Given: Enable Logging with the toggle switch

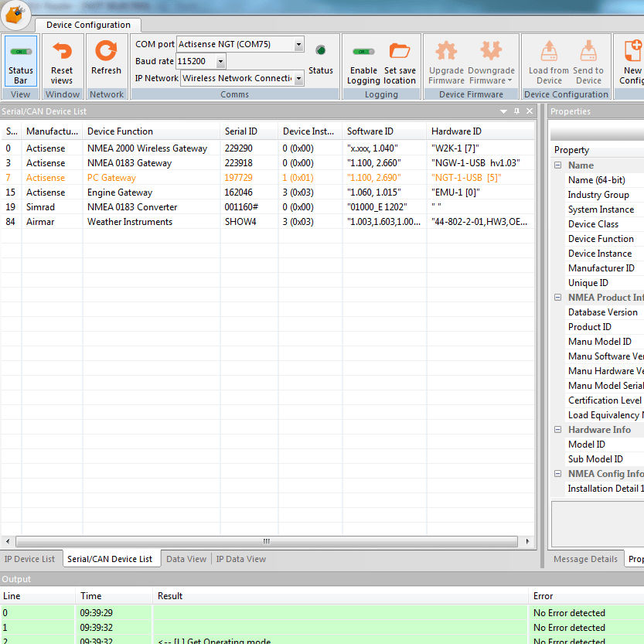Looking at the screenshot, I should click(x=363, y=51).
